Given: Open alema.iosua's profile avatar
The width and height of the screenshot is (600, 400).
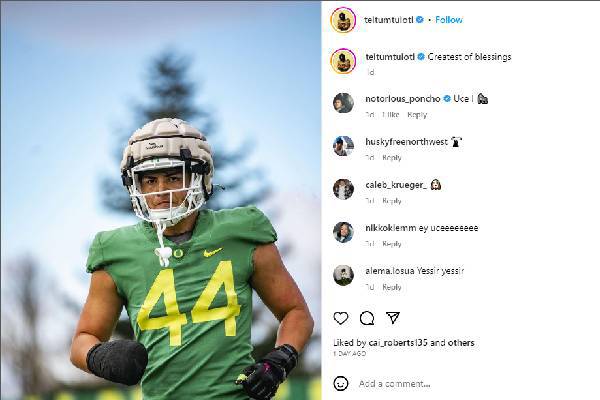Looking at the screenshot, I should click(x=343, y=275).
